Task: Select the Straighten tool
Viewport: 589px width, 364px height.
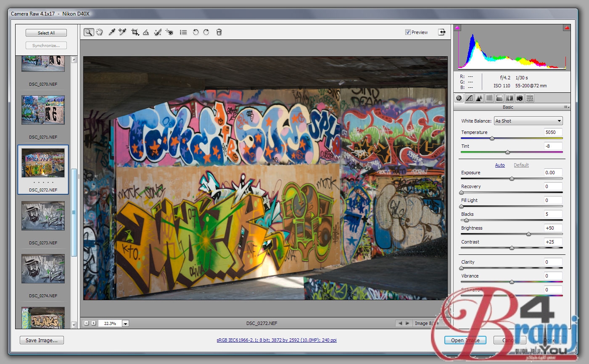Action: click(x=146, y=32)
